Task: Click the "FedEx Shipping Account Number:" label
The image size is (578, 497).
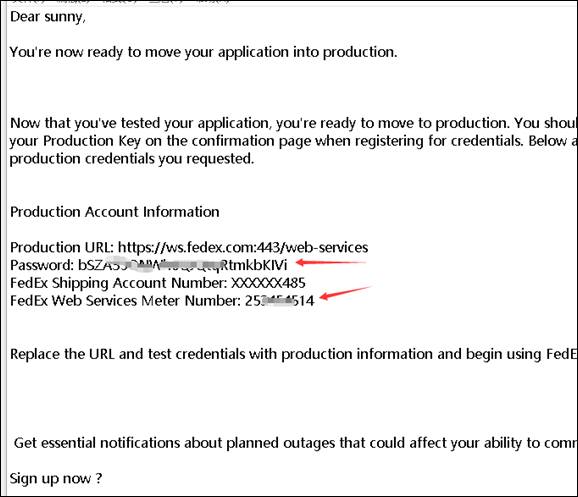Action: pos(119,283)
